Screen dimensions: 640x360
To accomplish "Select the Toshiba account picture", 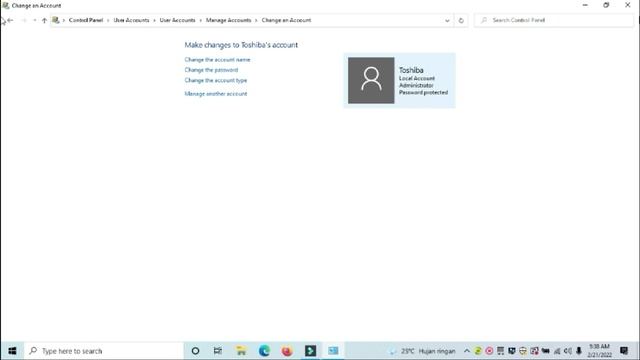I will (x=371, y=80).
